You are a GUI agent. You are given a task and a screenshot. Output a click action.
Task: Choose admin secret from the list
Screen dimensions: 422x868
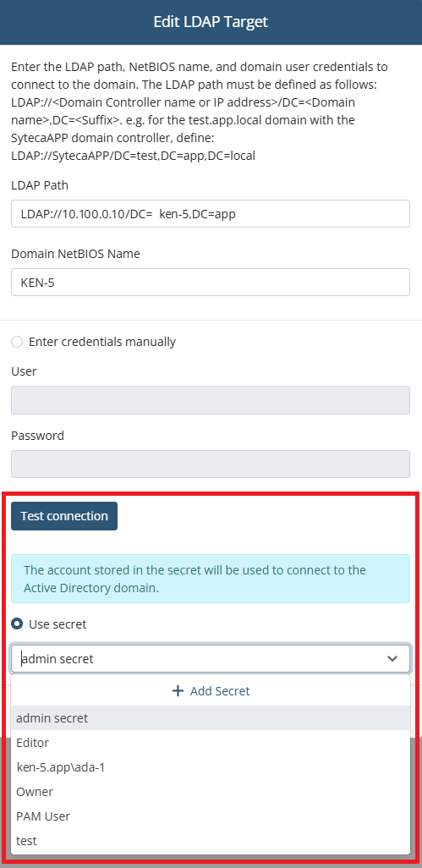pyautogui.click(x=211, y=718)
